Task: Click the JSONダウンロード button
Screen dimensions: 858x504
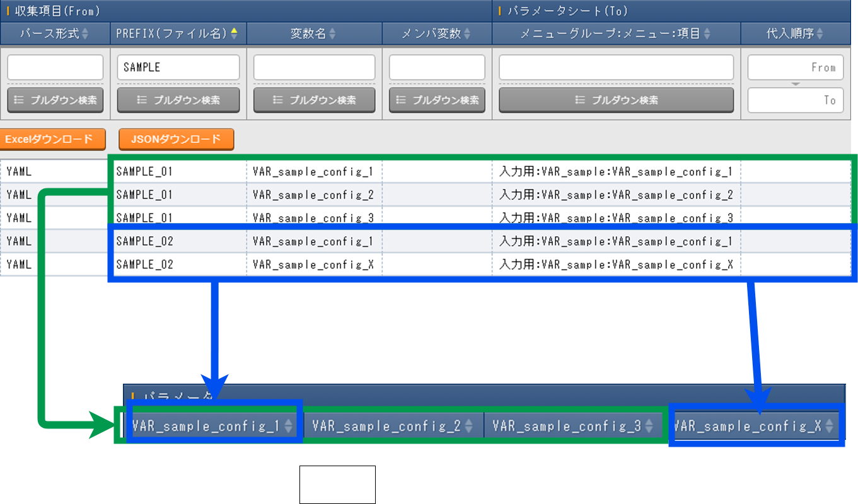Action: tap(176, 139)
